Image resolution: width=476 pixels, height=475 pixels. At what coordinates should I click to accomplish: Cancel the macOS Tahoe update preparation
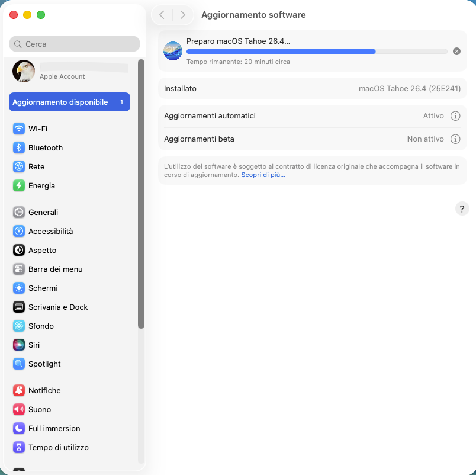(456, 52)
